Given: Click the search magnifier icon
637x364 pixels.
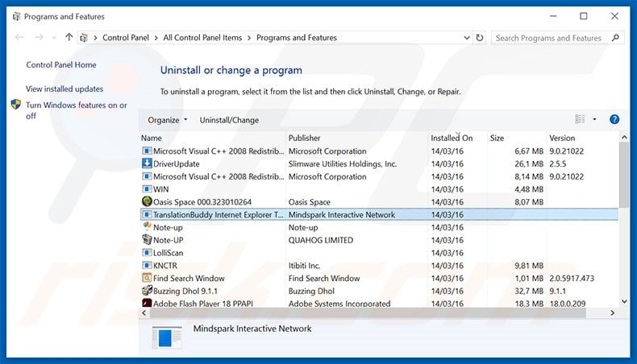Looking at the screenshot, I should pyautogui.click(x=615, y=38).
